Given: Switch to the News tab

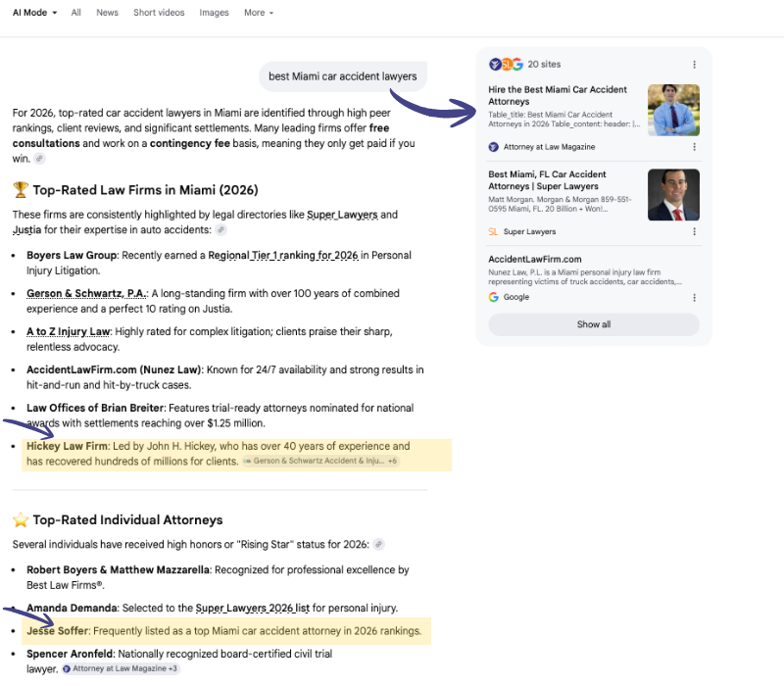Looking at the screenshot, I should (107, 13).
